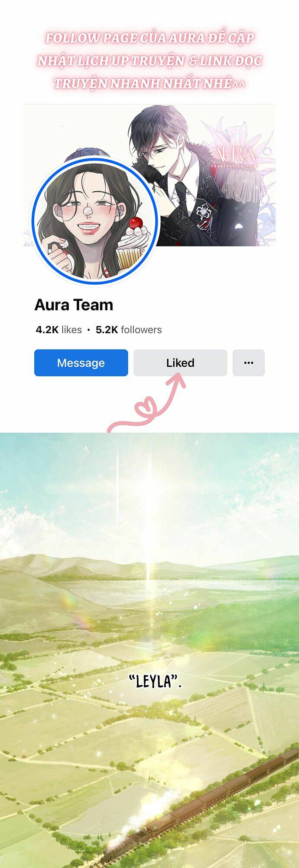The height and width of the screenshot is (868, 299).
Task: Toggle the Liked button
Action: coord(180,362)
